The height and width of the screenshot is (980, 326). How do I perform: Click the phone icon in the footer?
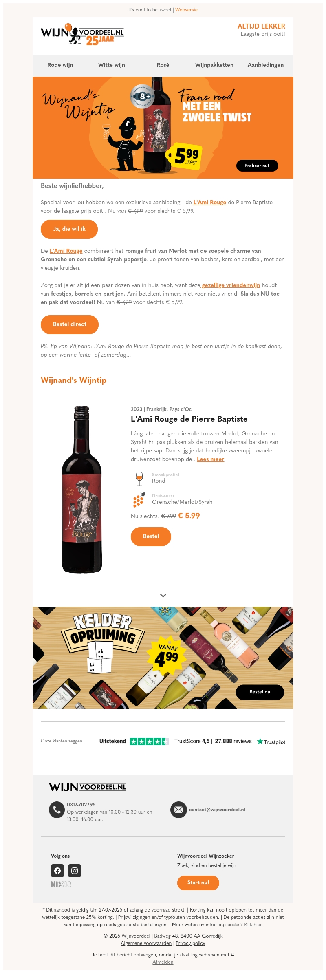[x=57, y=810]
